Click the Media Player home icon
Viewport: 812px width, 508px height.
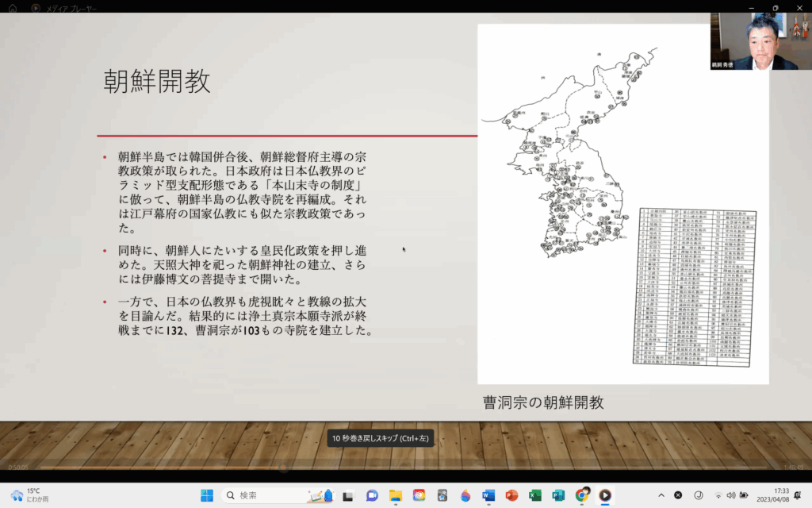pos(13,7)
